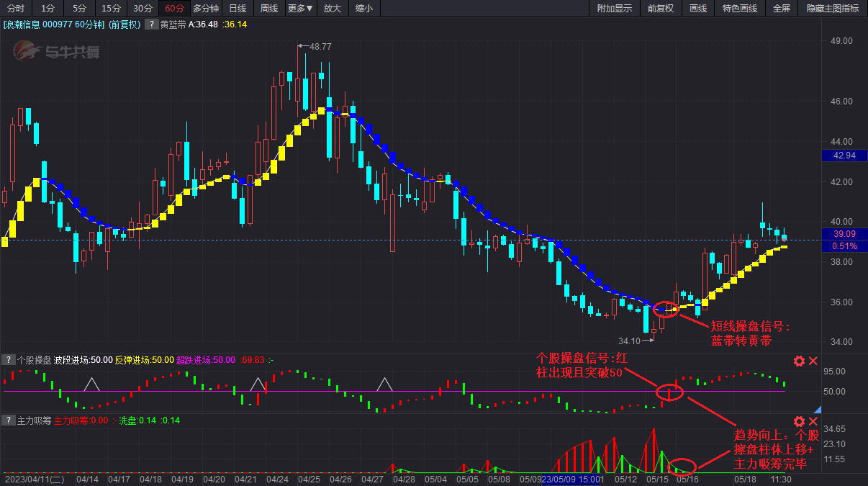Click the 黄蓝带 indicator name

(x=173, y=24)
